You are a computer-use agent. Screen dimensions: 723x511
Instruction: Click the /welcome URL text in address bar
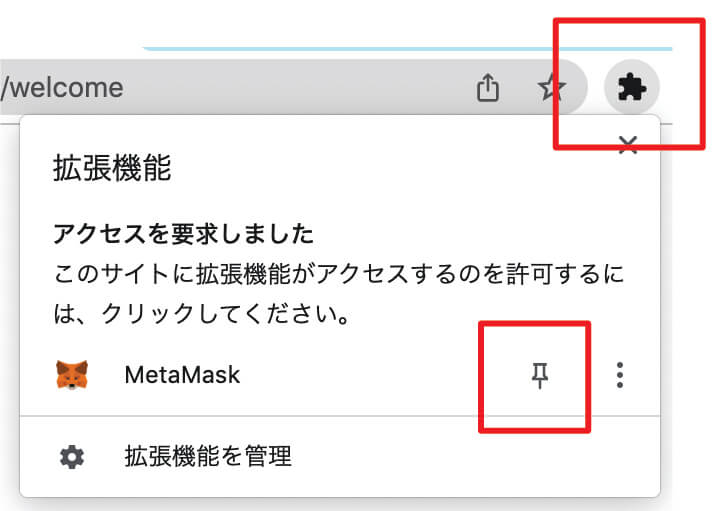62,88
